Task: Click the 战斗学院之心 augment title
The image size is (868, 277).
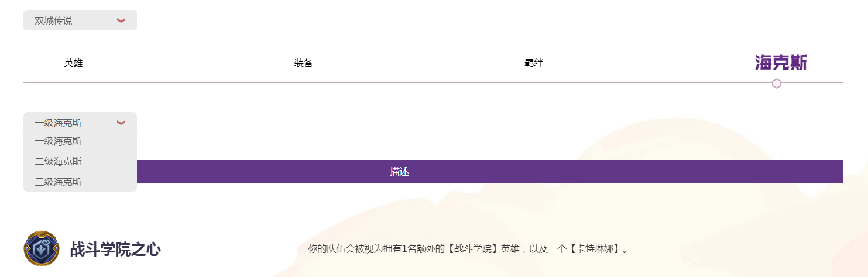Action: [115, 250]
